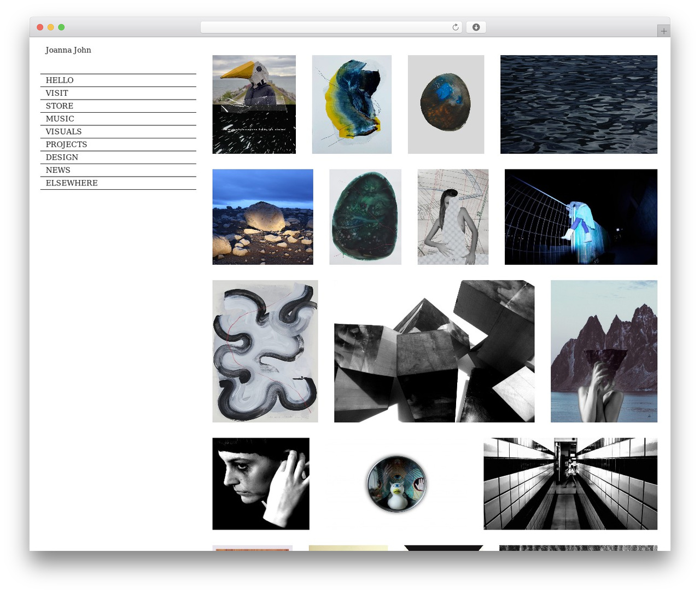
Task: Click the Joanna John site title
Action: click(x=68, y=50)
